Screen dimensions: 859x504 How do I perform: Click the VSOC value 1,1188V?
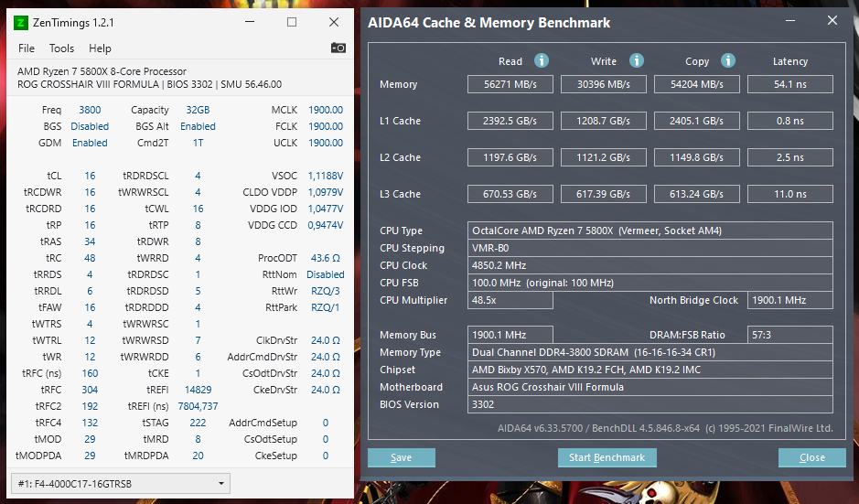[x=326, y=176]
